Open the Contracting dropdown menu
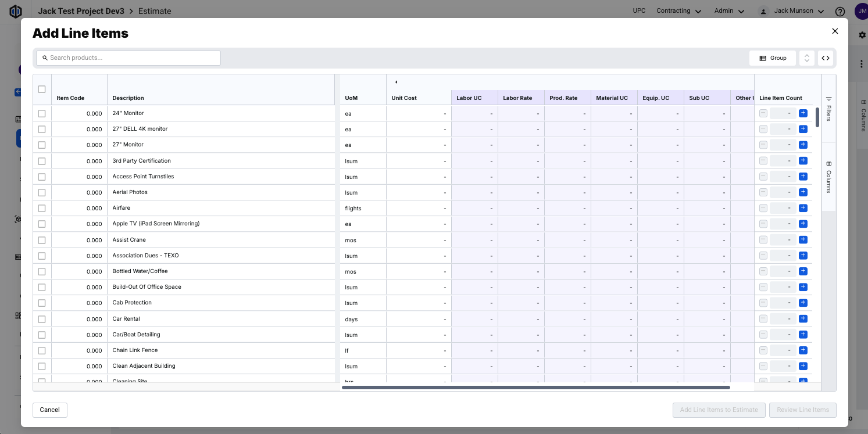Image resolution: width=868 pixels, height=434 pixels. [x=678, y=11]
